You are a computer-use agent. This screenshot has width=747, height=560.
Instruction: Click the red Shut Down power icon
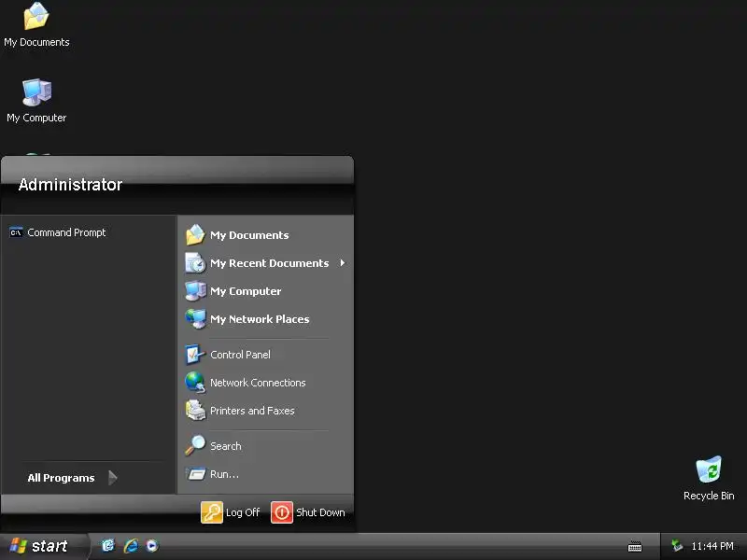pos(282,512)
